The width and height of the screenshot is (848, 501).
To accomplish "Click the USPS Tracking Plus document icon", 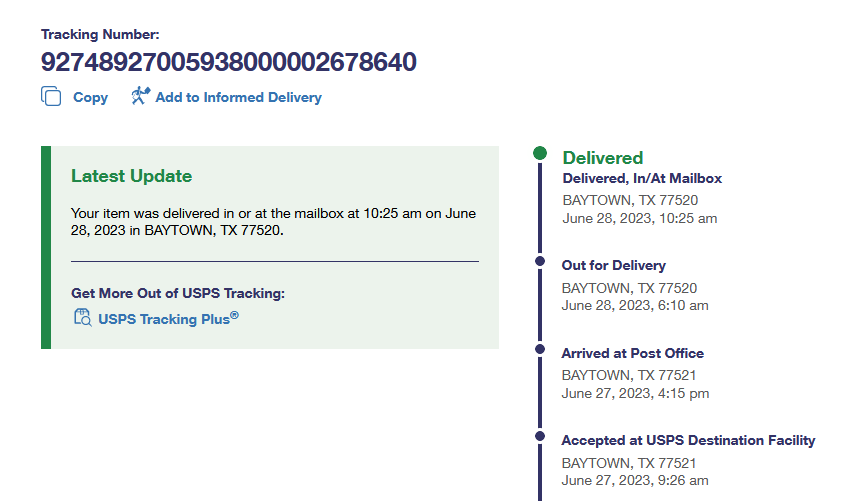I will 82,318.
